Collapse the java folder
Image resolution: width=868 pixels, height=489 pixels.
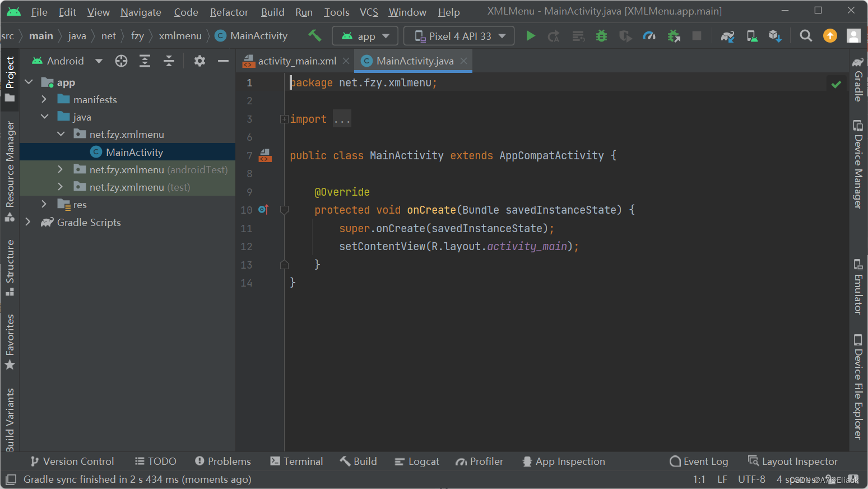tap(44, 117)
